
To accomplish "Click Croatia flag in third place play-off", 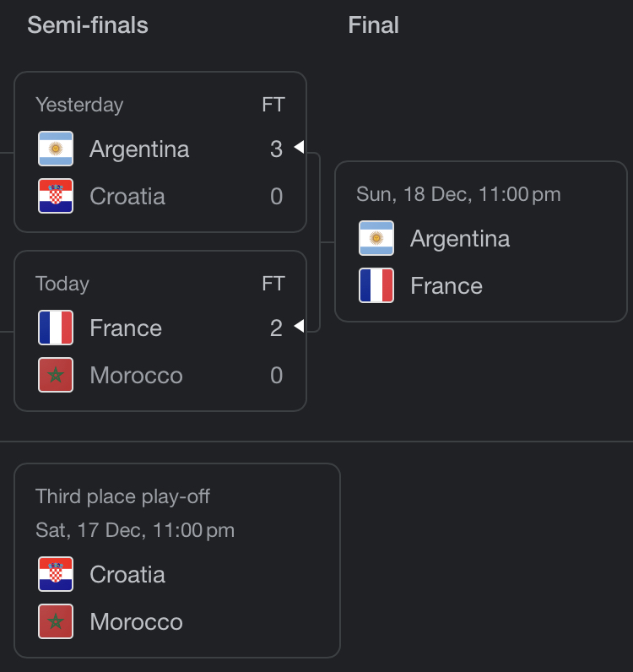I will [56, 574].
